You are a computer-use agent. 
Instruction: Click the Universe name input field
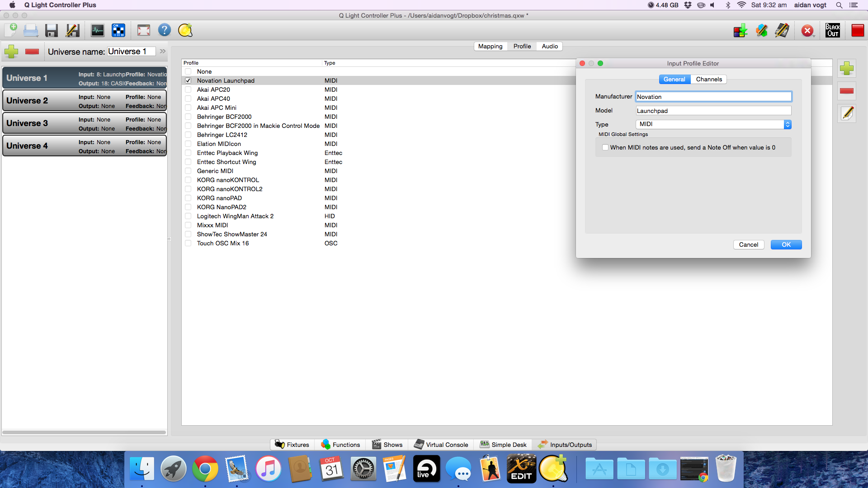[x=131, y=52]
